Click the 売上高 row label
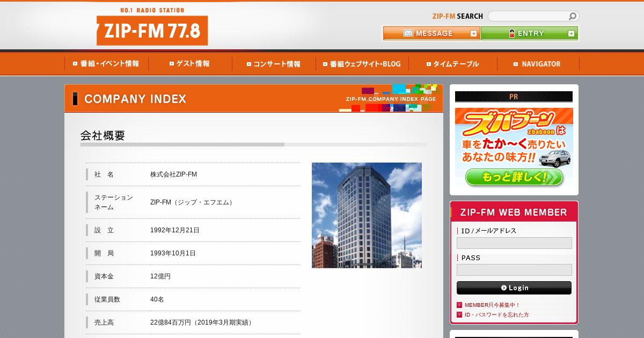The image size is (644, 338). (x=104, y=322)
